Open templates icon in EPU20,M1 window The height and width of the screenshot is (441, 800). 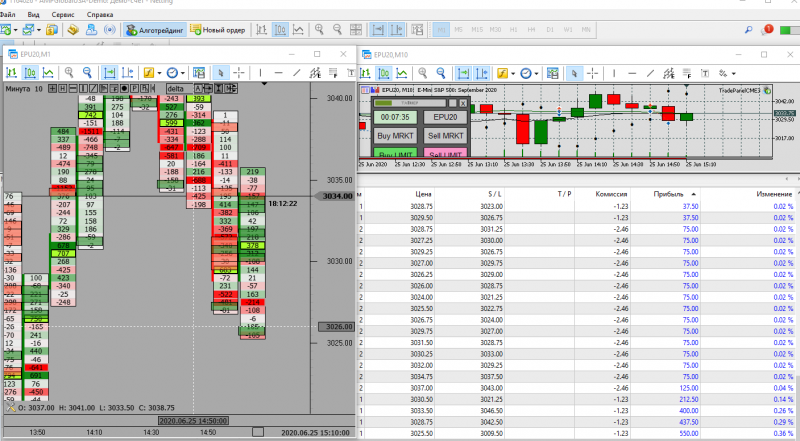coord(199,73)
